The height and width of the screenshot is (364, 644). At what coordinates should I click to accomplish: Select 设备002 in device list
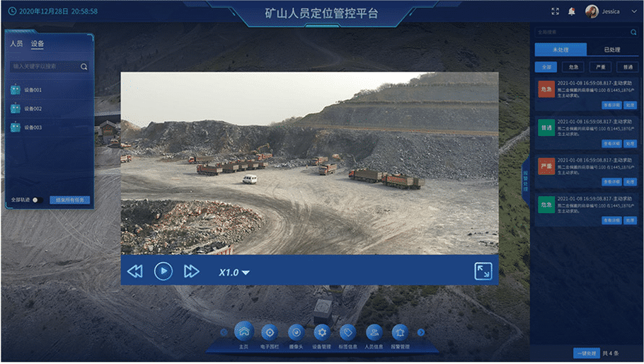pos(50,108)
